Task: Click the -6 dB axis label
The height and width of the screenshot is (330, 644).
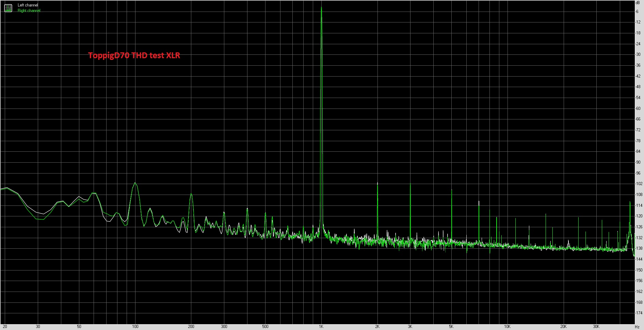Action: [x=637, y=12]
